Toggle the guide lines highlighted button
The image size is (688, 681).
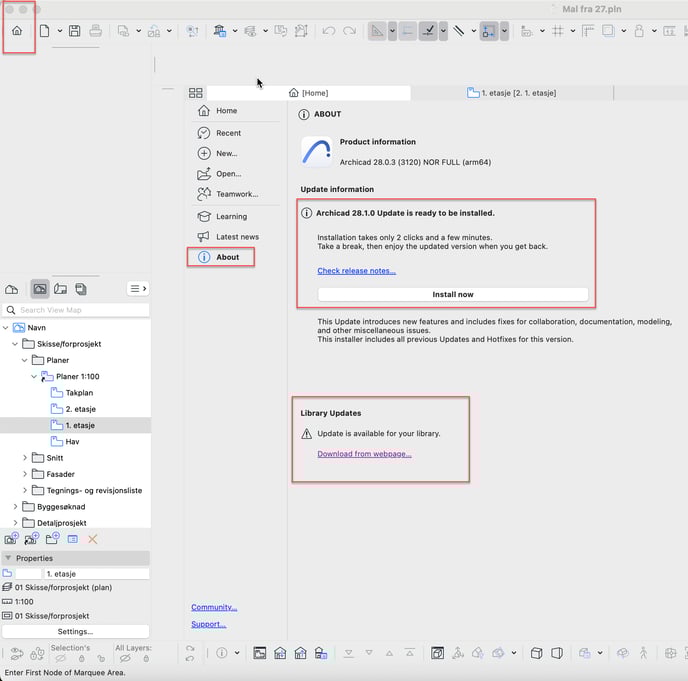[x=408, y=31]
